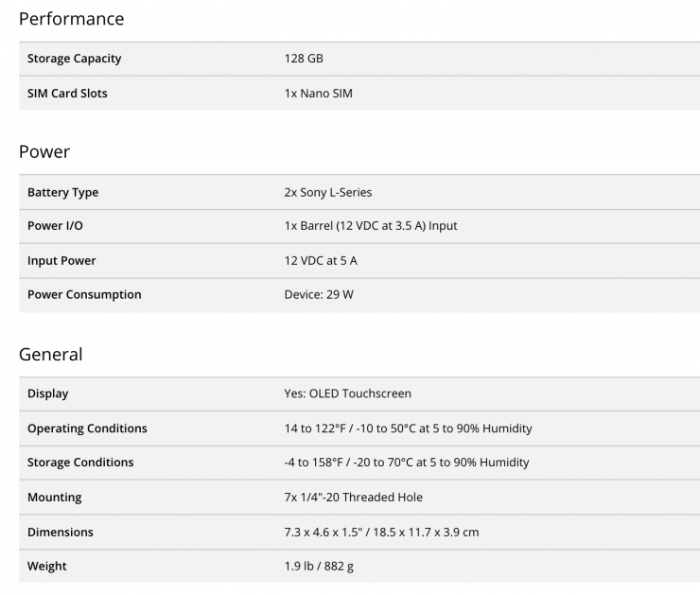700x595 pixels.
Task: Click the 1.9 lb / 882 g weight value
Action: click(319, 566)
